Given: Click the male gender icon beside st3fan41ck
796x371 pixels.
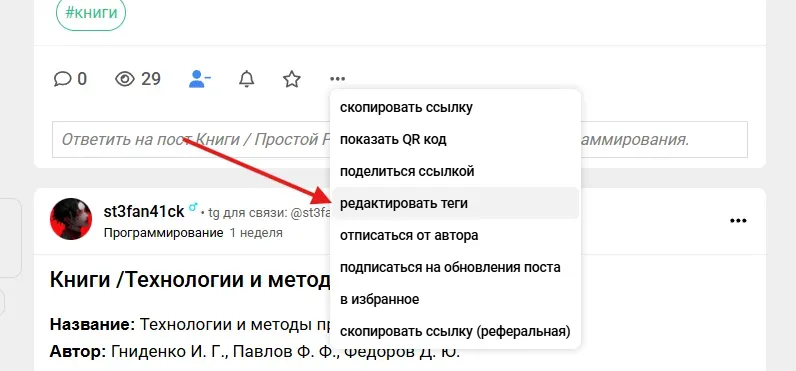Looking at the screenshot, I should [193, 207].
